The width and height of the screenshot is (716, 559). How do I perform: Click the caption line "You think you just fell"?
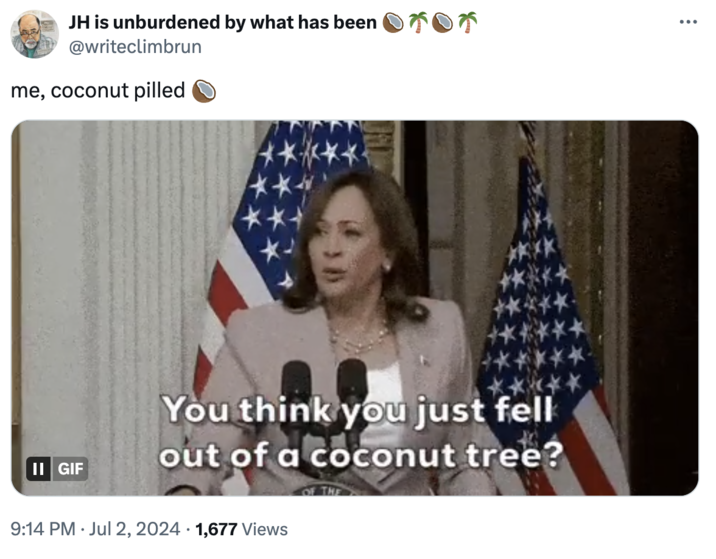coord(359,410)
